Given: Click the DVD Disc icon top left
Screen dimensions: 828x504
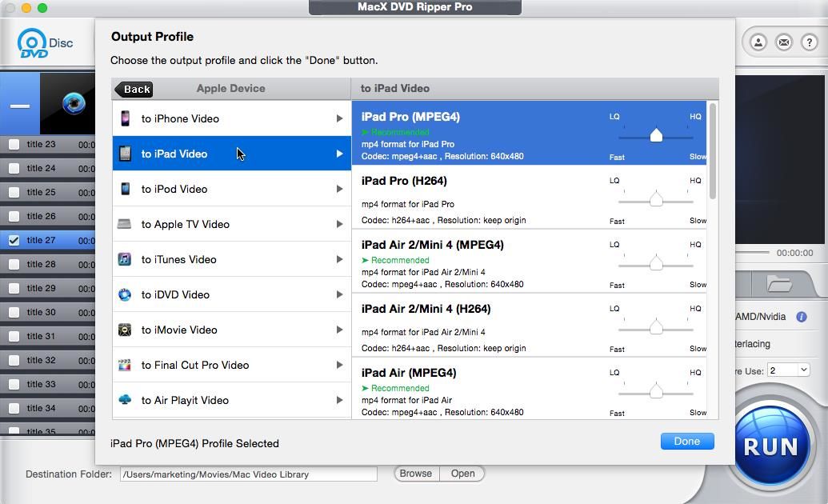Looking at the screenshot, I should click(x=32, y=42).
